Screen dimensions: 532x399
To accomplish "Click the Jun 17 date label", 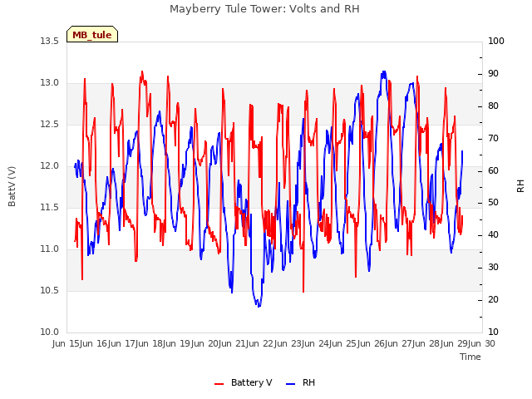I will pos(121,343).
